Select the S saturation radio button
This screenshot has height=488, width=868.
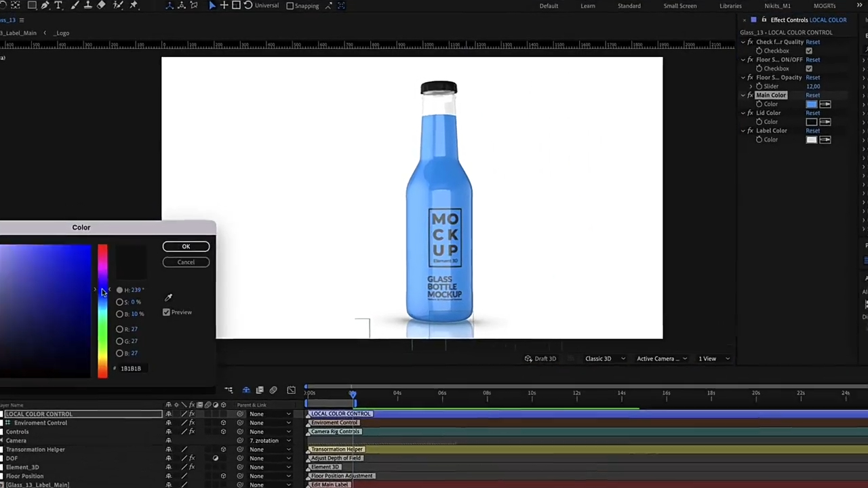pyautogui.click(x=119, y=302)
